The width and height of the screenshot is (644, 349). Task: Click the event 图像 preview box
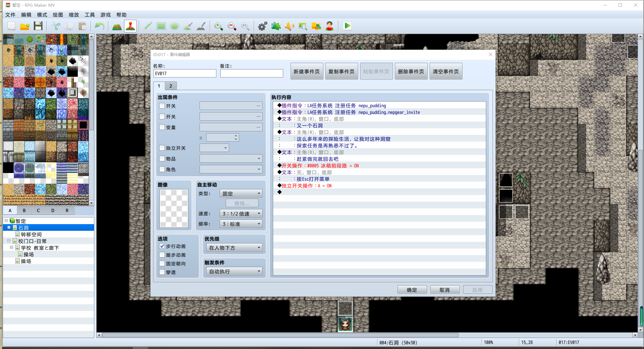pos(174,208)
